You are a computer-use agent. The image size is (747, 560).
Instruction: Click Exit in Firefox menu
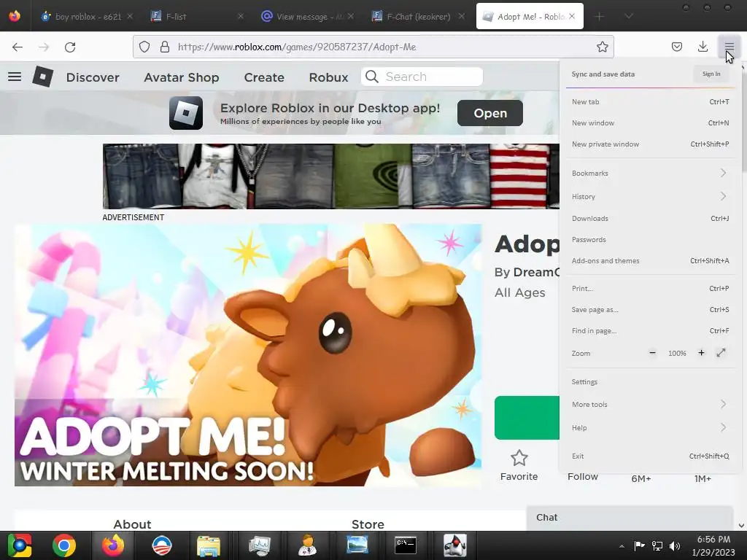click(x=650, y=456)
